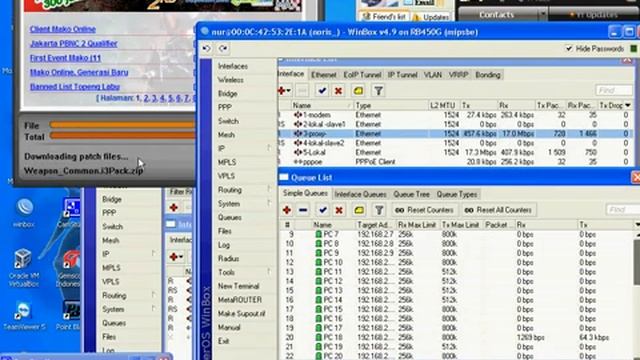Click the redo arrow in WinBox toolbar
The width and height of the screenshot is (640, 360).
[x=223, y=49]
